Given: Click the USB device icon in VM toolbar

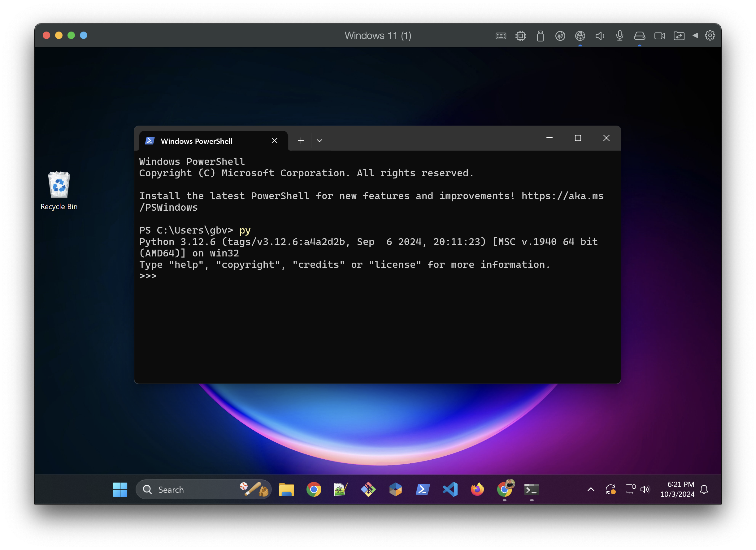Looking at the screenshot, I should click(x=540, y=36).
